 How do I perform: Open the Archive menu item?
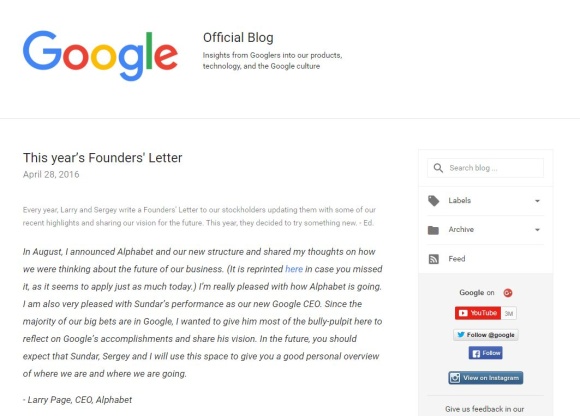485,230
